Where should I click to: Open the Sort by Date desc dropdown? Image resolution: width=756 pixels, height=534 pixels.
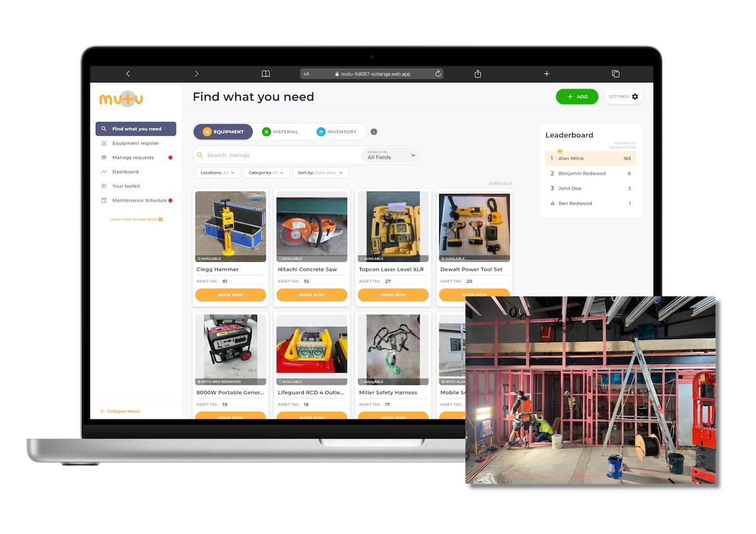(x=321, y=173)
